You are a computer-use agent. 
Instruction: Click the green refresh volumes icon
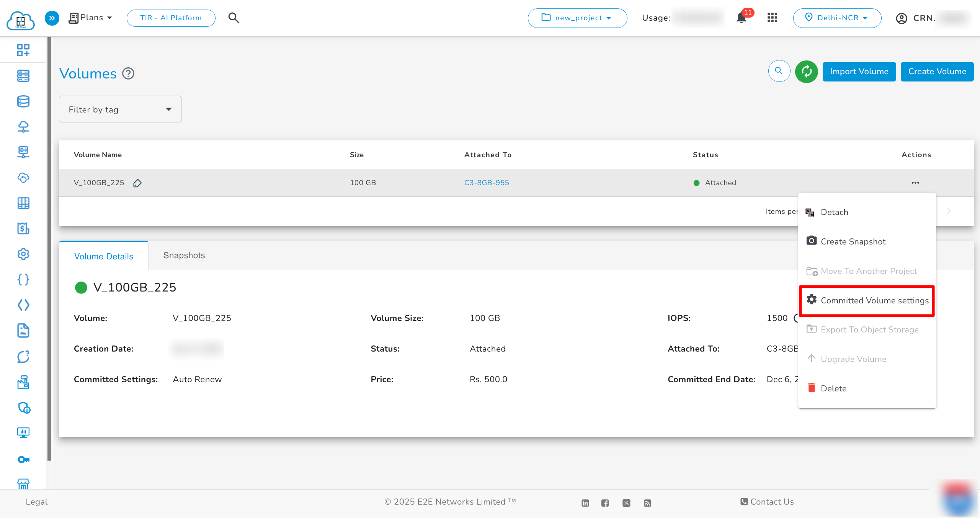point(806,72)
